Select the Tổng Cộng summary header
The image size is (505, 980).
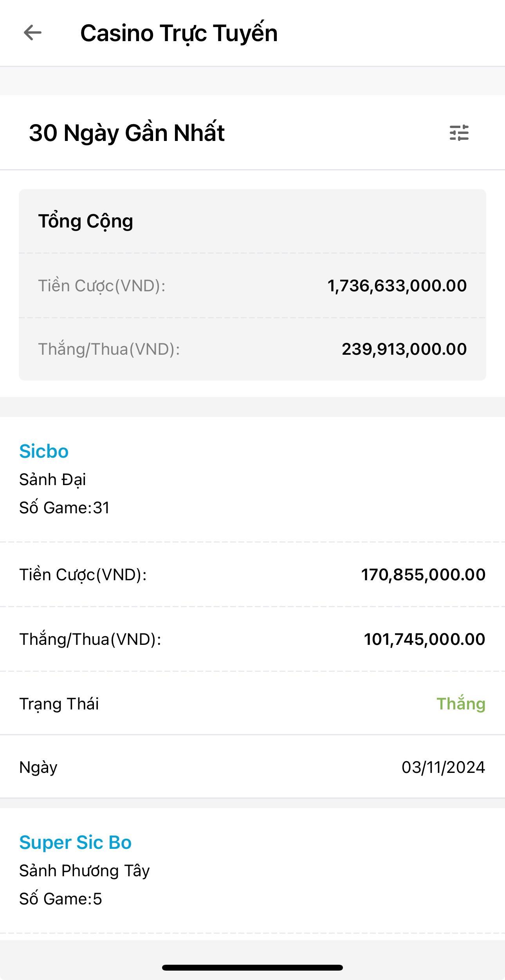86,221
